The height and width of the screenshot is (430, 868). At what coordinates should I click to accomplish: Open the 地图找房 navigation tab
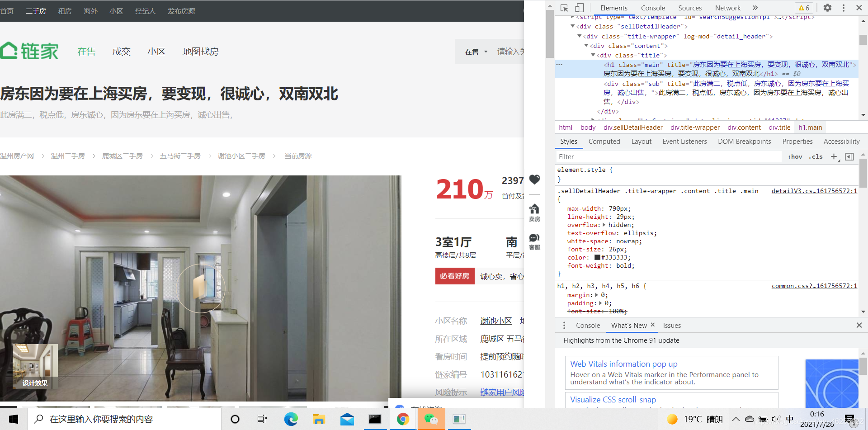[200, 52]
